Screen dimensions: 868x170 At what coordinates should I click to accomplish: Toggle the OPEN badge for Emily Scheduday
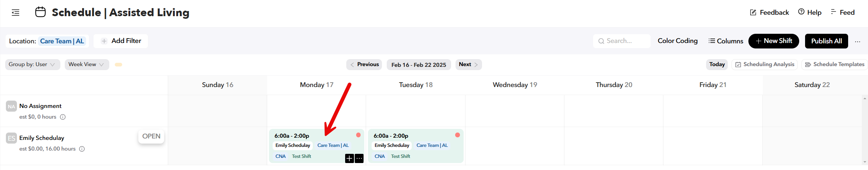click(151, 136)
